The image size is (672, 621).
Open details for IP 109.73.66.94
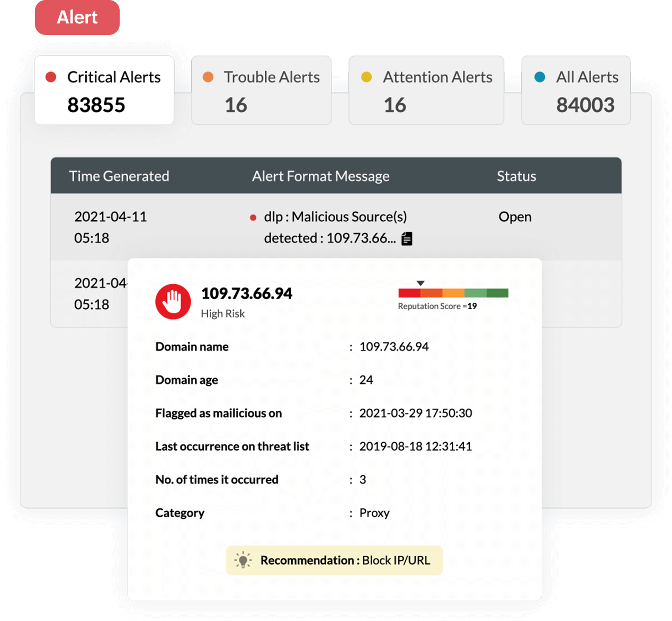247,293
